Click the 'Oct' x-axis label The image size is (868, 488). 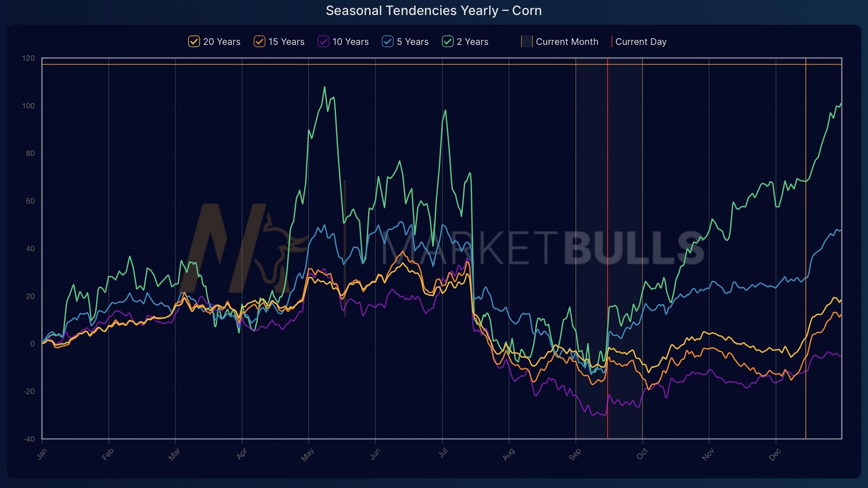(x=642, y=454)
